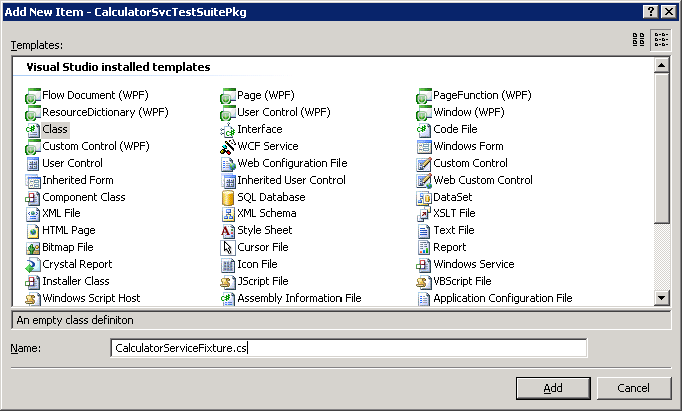Click the template list scrollbar thumb
Screen dimensions: 682x411
[662, 148]
